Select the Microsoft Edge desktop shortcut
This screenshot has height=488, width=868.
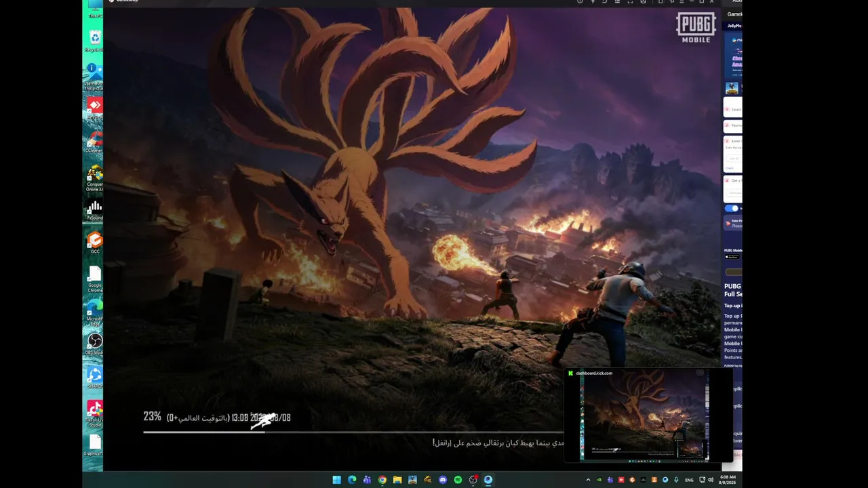coord(95,310)
